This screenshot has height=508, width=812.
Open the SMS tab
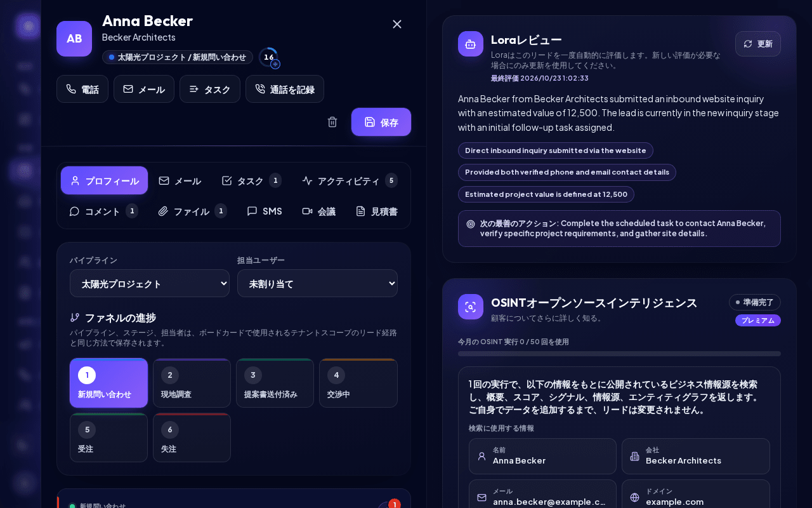[x=265, y=211]
